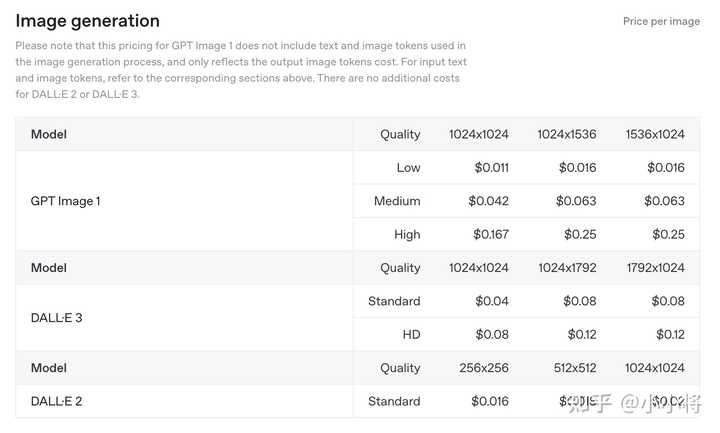Click the 512x512 column header

[x=575, y=368]
